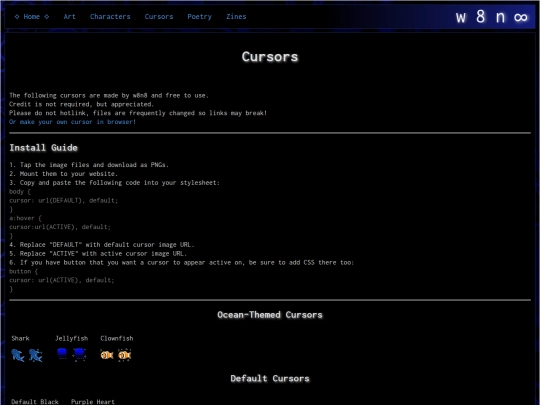540x405 pixels.
Task: Click the w8n∞ site logo
Action: click(x=491, y=17)
